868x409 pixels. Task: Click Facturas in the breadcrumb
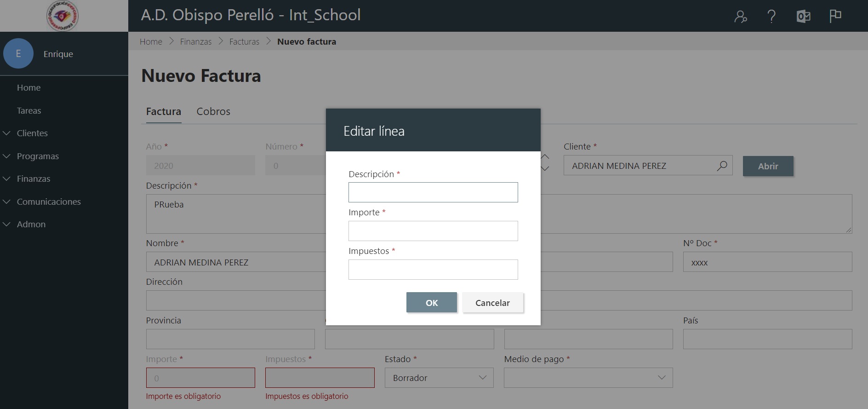tap(244, 41)
